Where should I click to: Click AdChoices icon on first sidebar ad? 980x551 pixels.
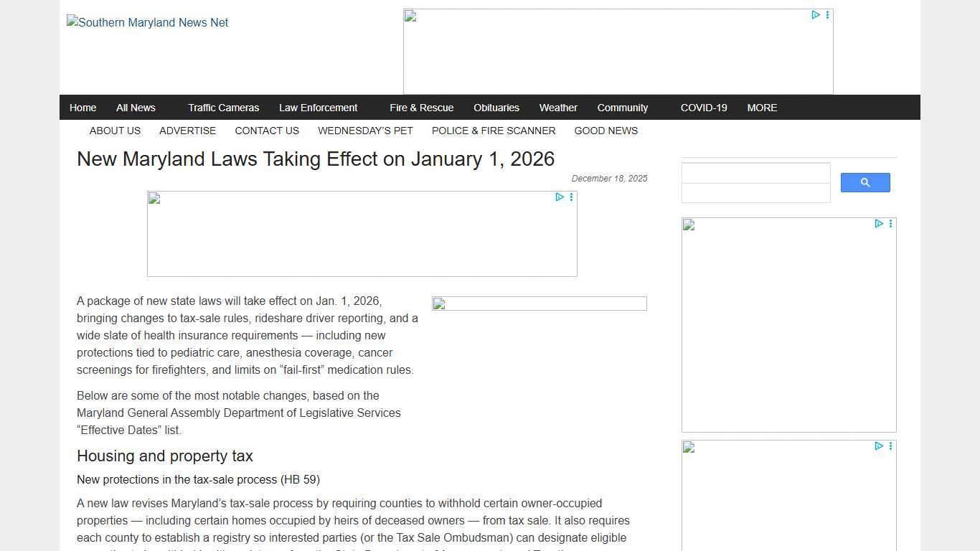click(879, 224)
